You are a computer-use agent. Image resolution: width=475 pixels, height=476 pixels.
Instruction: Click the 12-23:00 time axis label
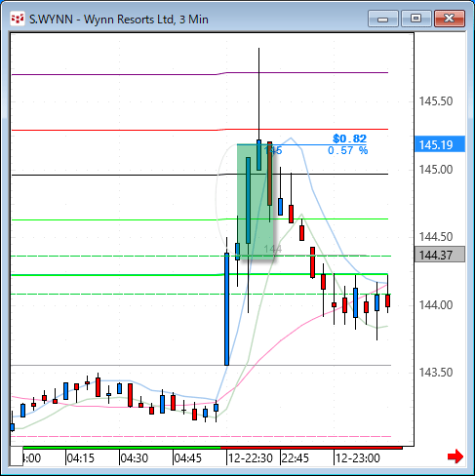click(x=358, y=458)
